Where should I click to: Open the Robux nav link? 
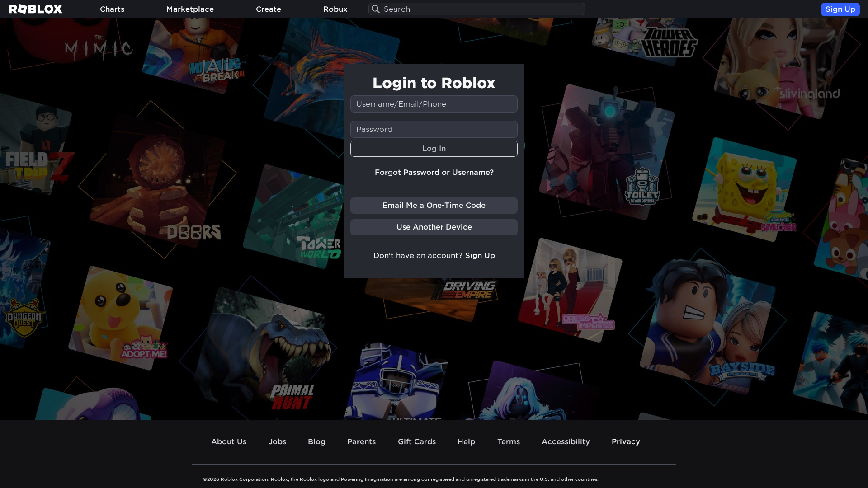335,9
